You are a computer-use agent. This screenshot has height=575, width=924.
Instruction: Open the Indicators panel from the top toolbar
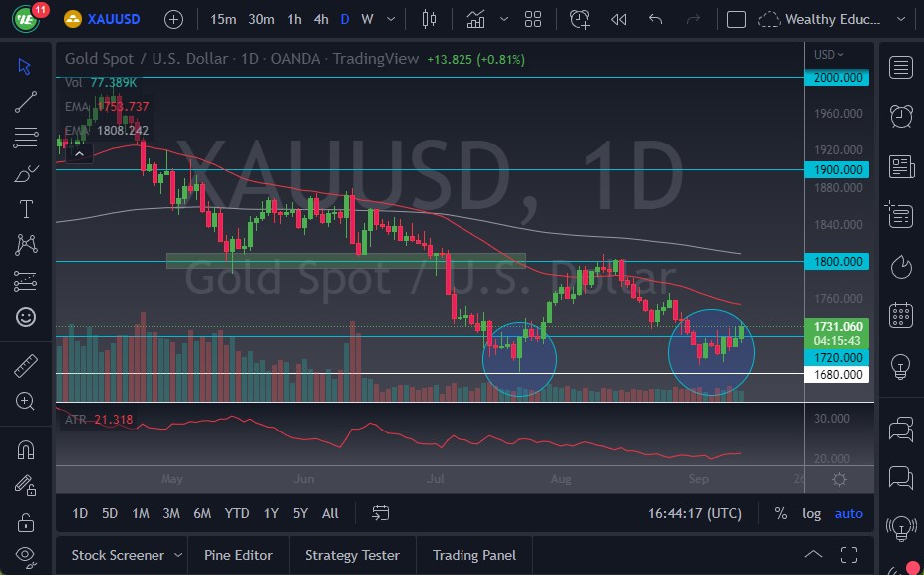(475, 19)
